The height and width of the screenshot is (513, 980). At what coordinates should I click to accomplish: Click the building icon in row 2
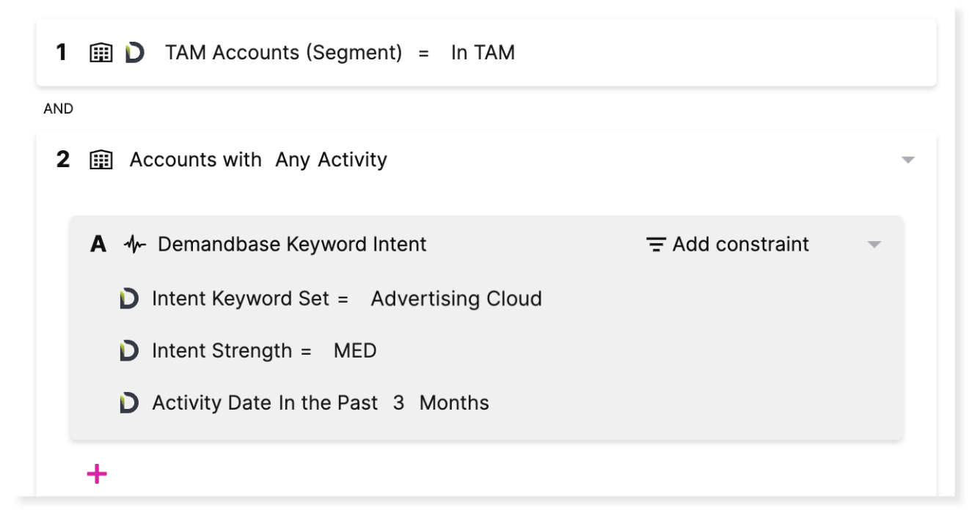pyautogui.click(x=101, y=160)
